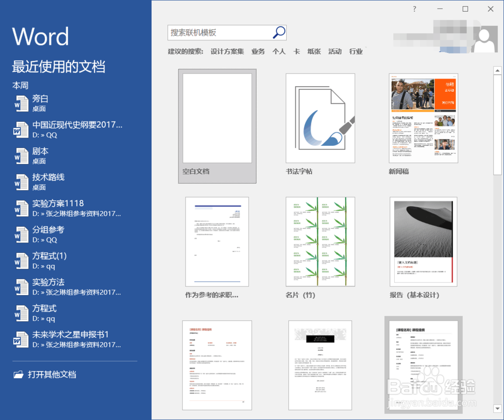504x420 pixels.
Task: Open other documents via 打开其他文档
Action: pos(45,374)
